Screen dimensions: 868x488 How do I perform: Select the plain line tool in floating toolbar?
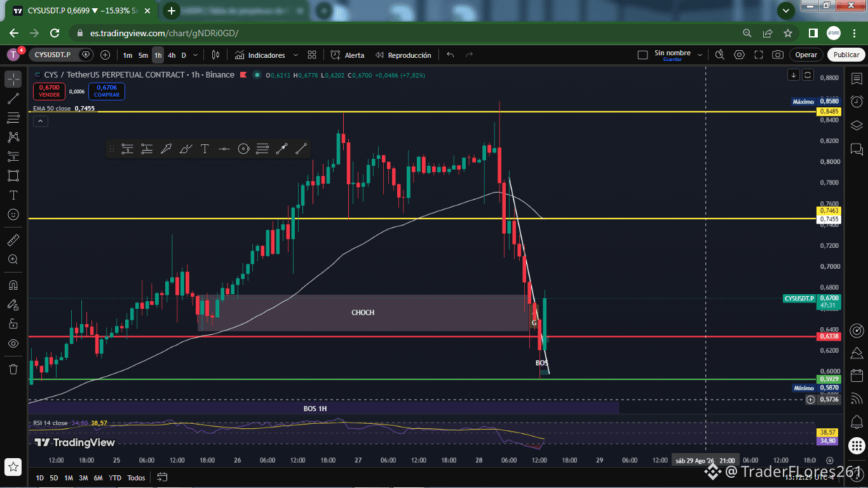click(x=301, y=149)
